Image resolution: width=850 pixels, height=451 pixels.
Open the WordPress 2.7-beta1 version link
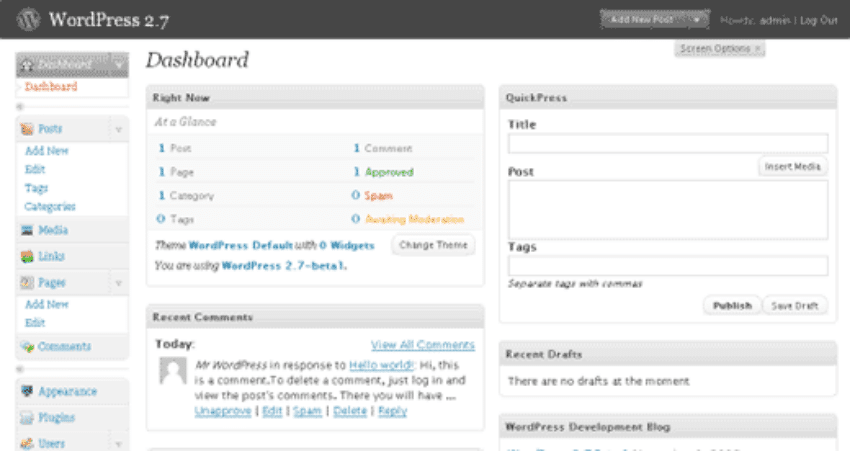[284, 266]
